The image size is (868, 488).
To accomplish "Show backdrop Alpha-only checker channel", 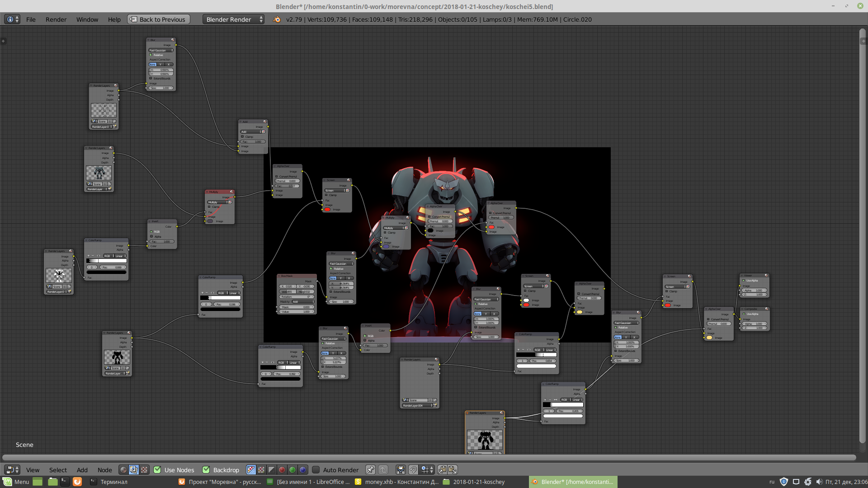I will click(x=261, y=470).
